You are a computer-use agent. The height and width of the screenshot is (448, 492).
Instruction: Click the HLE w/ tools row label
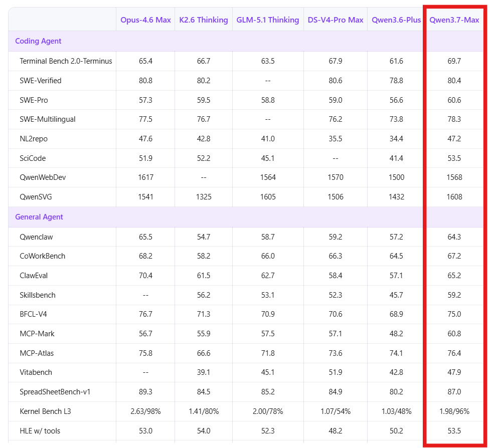(40, 431)
